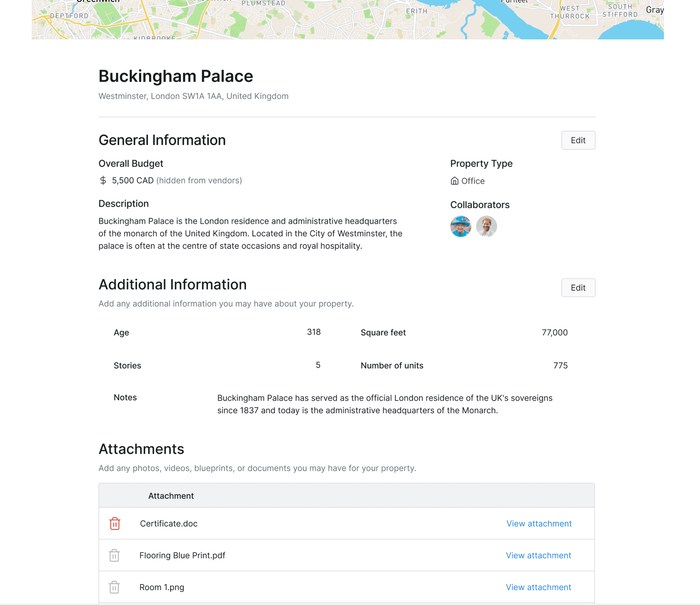Screen dimensions: 700x605
Task: Click the hidden from vendors note
Action: click(x=199, y=181)
